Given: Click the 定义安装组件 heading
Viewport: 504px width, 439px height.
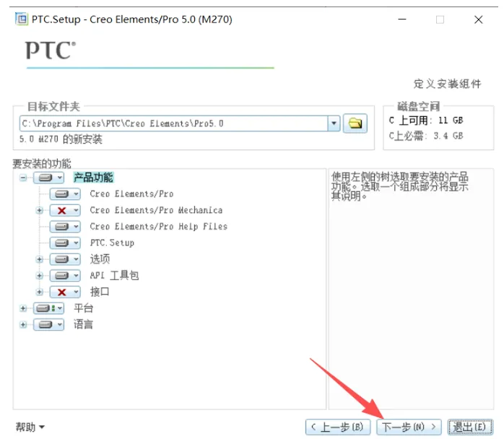Looking at the screenshot, I should tap(448, 84).
